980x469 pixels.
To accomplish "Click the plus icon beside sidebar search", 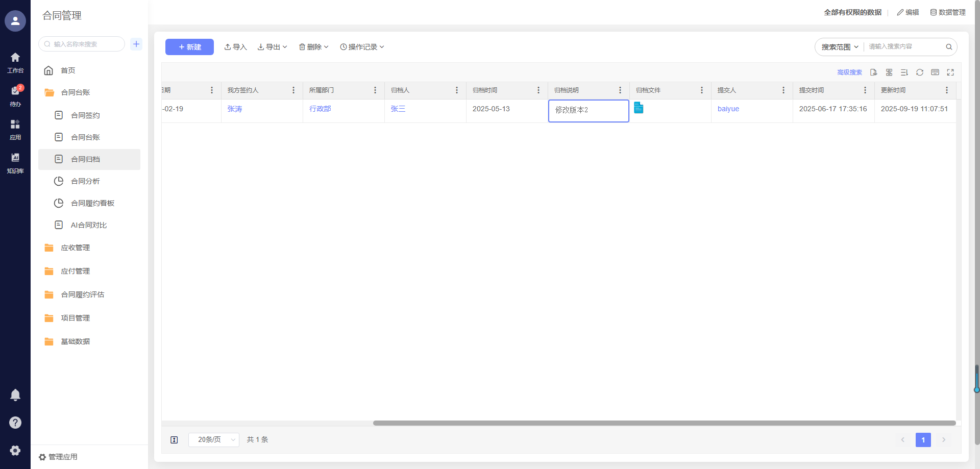I will (136, 44).
